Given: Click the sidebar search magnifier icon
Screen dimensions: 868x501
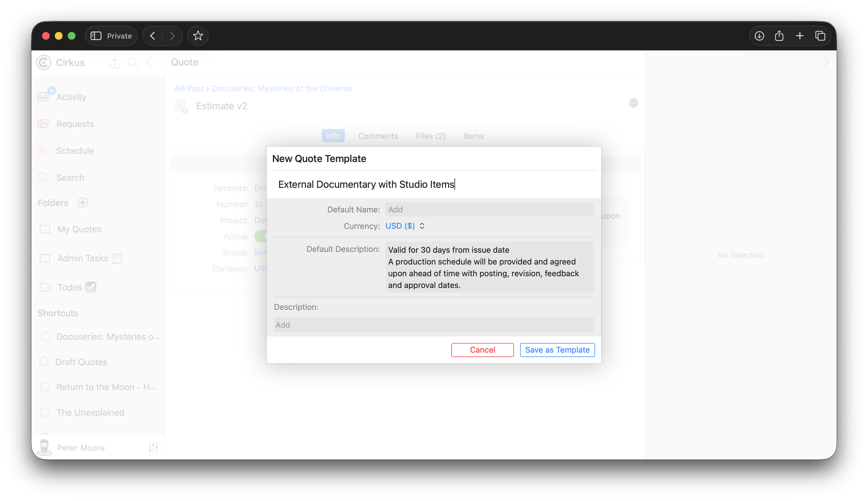Looking at the screenshot, I should tap(133, 63).
